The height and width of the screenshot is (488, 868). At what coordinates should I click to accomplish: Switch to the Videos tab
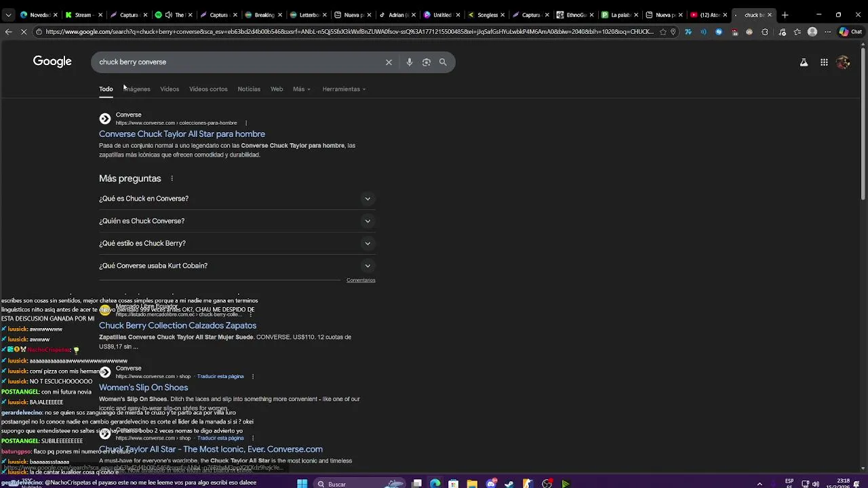(170, 89)
